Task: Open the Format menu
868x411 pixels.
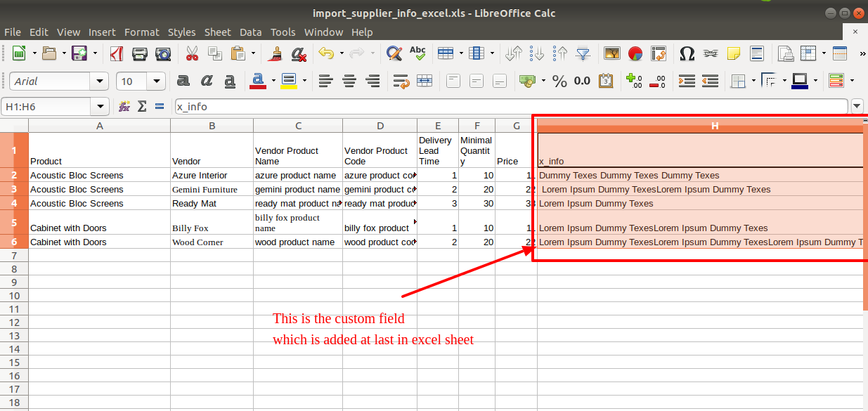Action: [x=142, y=32]
